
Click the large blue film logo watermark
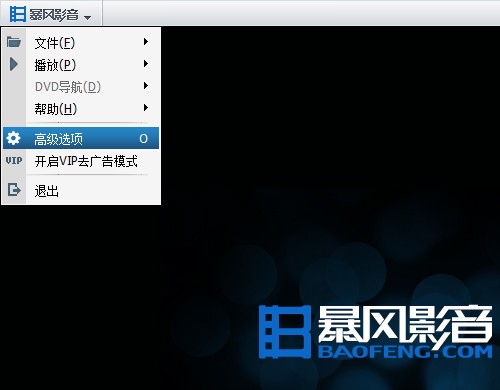(x=285, y=332)
